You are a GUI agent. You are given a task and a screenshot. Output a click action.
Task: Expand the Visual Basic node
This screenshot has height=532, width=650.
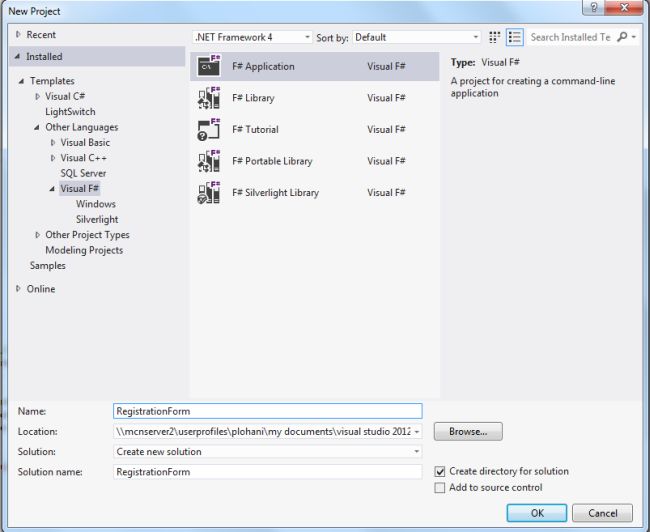pos(53,143)
